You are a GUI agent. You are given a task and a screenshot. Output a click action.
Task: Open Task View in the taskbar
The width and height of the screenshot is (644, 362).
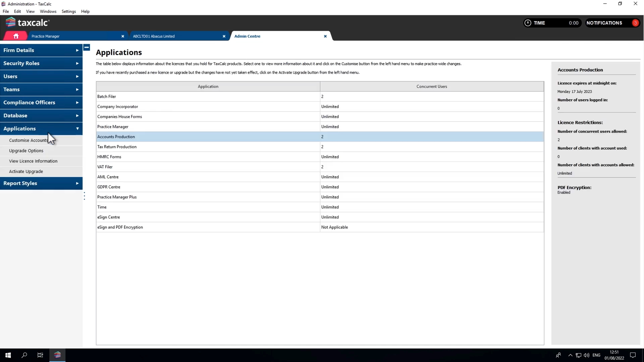pyautogui.click(x=40, y=355)
